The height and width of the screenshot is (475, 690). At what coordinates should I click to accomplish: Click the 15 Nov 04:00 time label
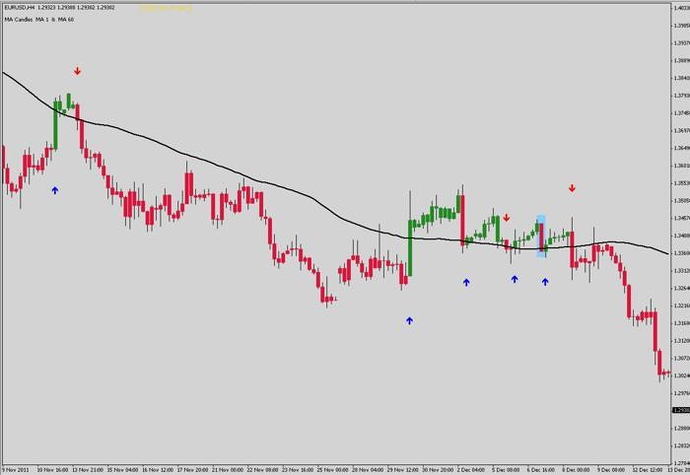(123, 469)
